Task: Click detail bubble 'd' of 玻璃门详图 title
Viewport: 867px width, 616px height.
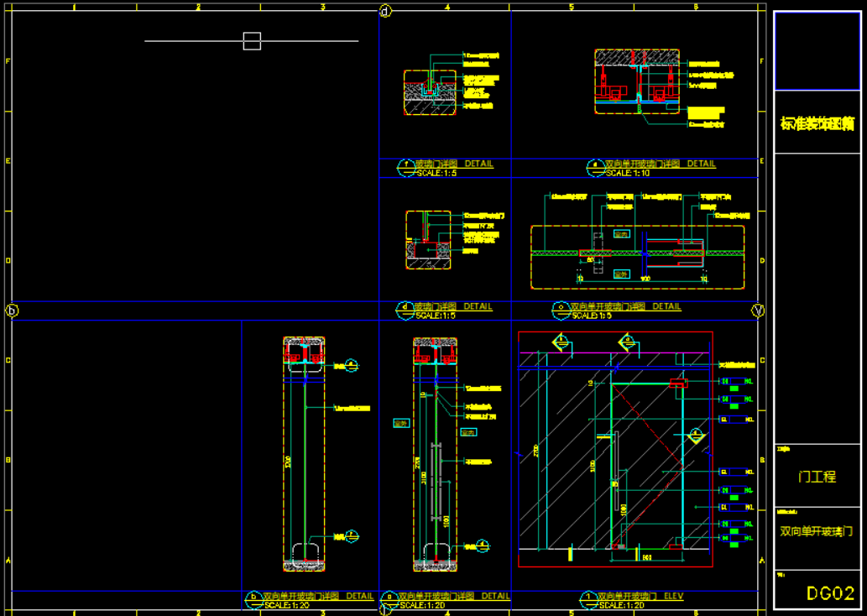Action: pyautogui.click(x=405, y=311)
